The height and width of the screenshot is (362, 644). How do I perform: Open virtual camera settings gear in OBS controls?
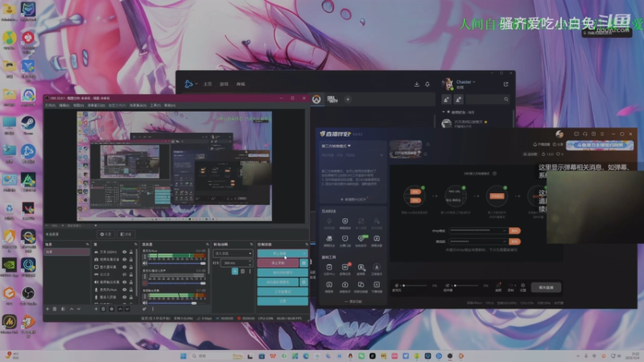pos(303,282)
